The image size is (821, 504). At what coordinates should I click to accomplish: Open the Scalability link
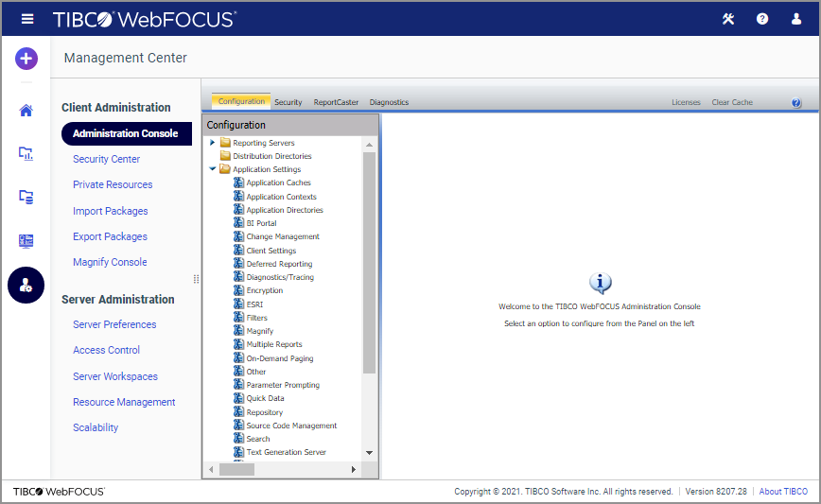(x=96, y=427)
